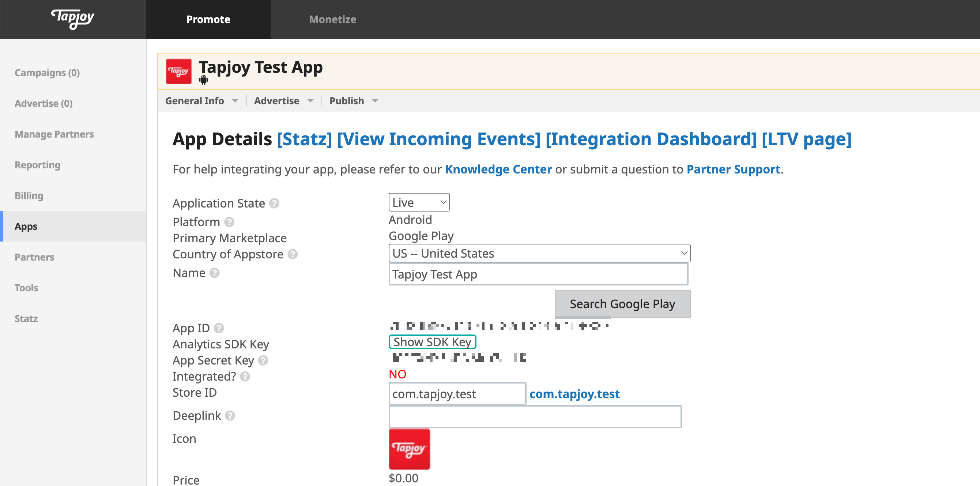Click the Tapjoy logo in header
The width and height of the screenshot is (980, 486).
tap(73, 19)
